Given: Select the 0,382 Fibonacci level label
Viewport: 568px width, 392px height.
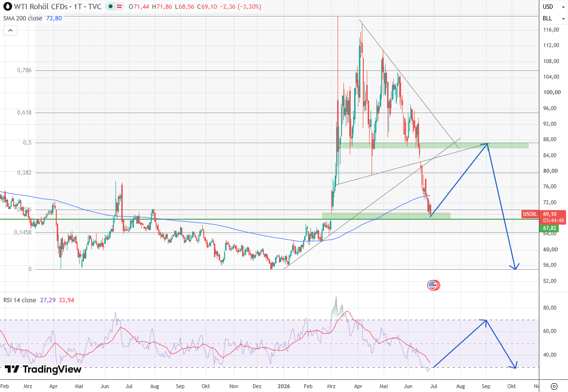Looking at the screenshot, I should (24, 173).
